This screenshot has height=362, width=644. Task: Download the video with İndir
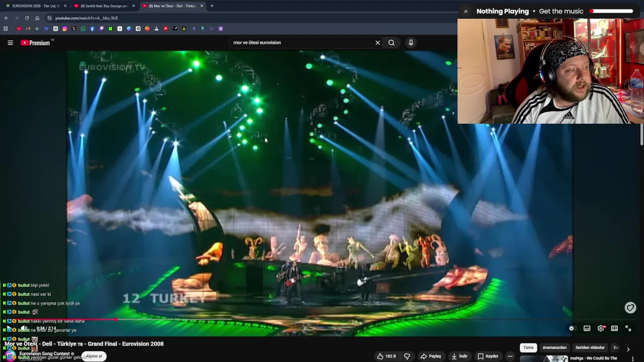coord(459,356)
